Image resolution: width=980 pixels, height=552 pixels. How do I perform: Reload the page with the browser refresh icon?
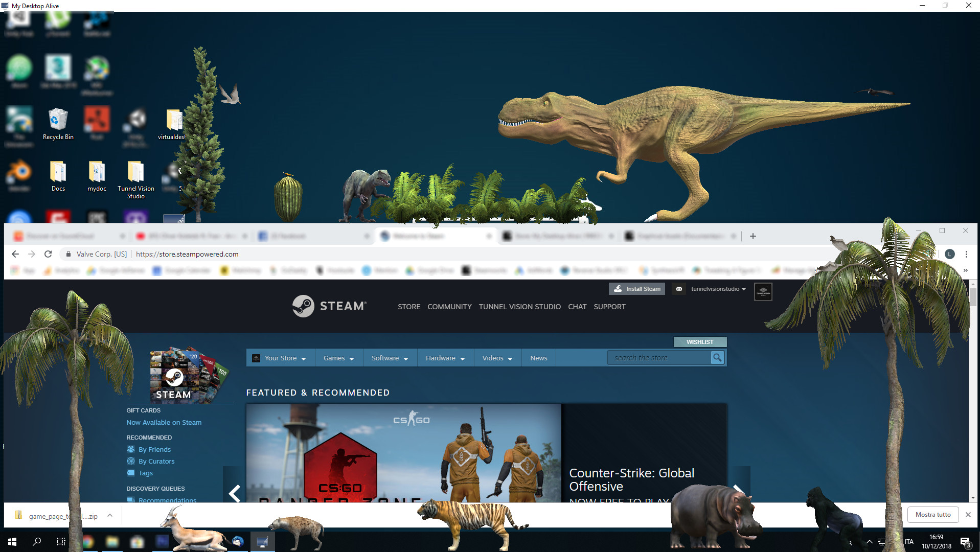click(x=48, y=254)
